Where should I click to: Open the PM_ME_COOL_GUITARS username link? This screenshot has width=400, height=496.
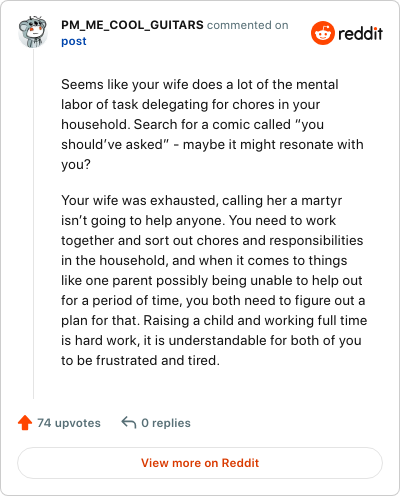132,25
